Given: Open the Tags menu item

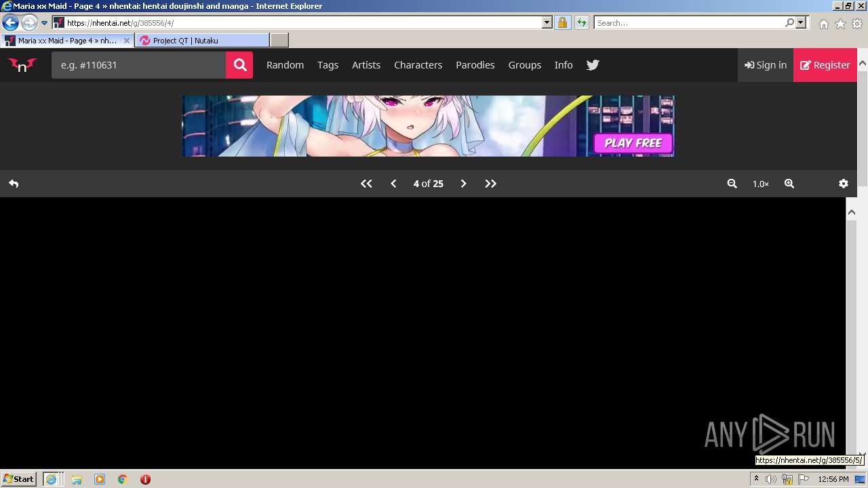Looking at the screenshot, I should 328,65.
